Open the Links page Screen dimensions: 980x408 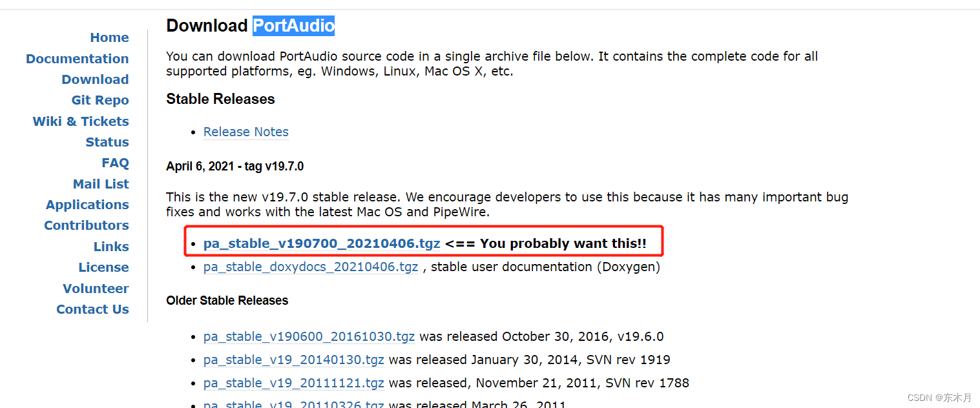110,246
